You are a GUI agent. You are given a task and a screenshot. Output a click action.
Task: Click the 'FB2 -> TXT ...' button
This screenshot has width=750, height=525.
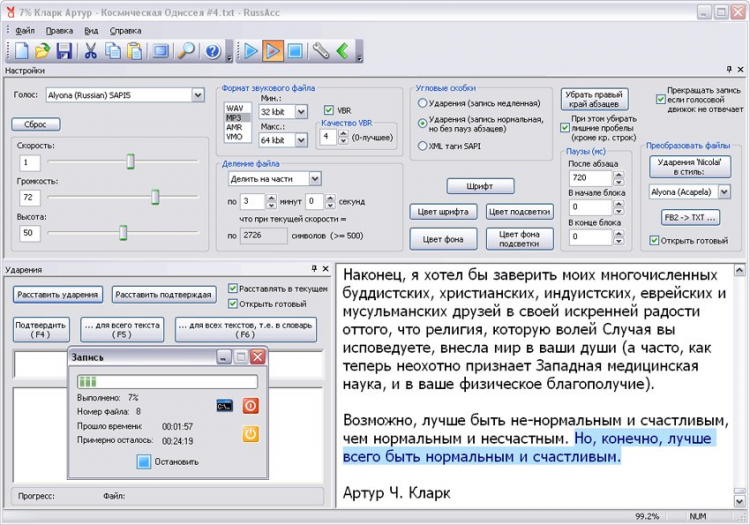690,218
